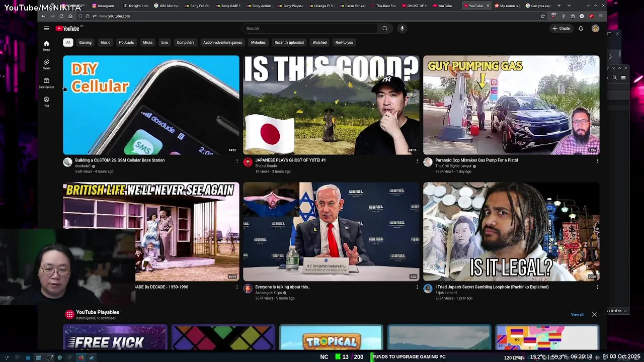Select the Computers filter chip
Viewport: 644px width, 362px height.
[x=186, y=43]
